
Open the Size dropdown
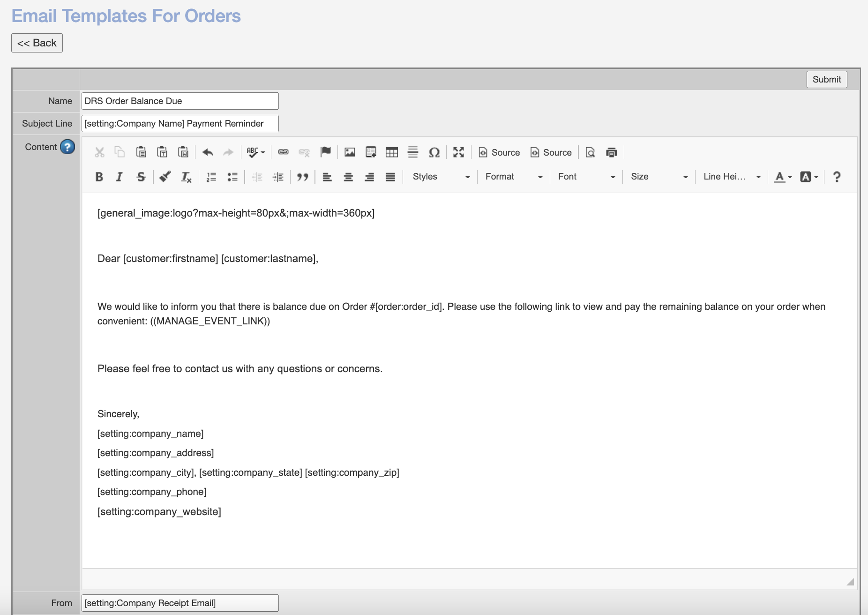[658, 177]
